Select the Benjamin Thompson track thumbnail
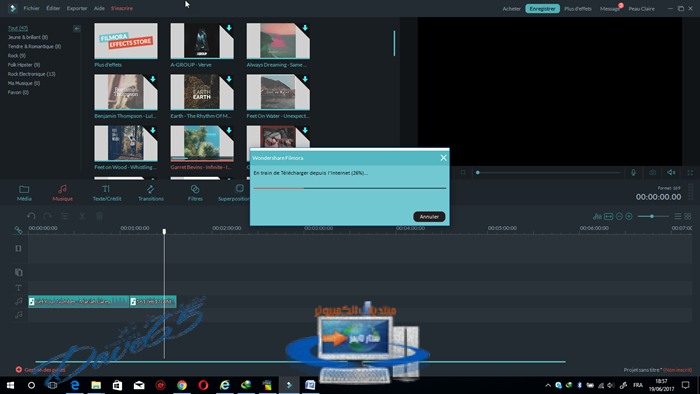The width and height of the screenshot is (700, 394). tap(126, 92)
